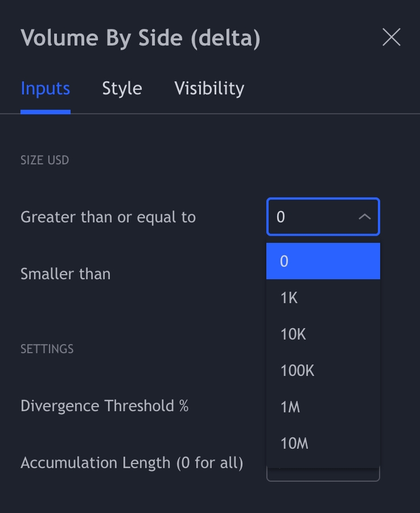Click the 'Volume By Side (delta)' title
This screenshot has width=420, height=513.
[140, 38]
